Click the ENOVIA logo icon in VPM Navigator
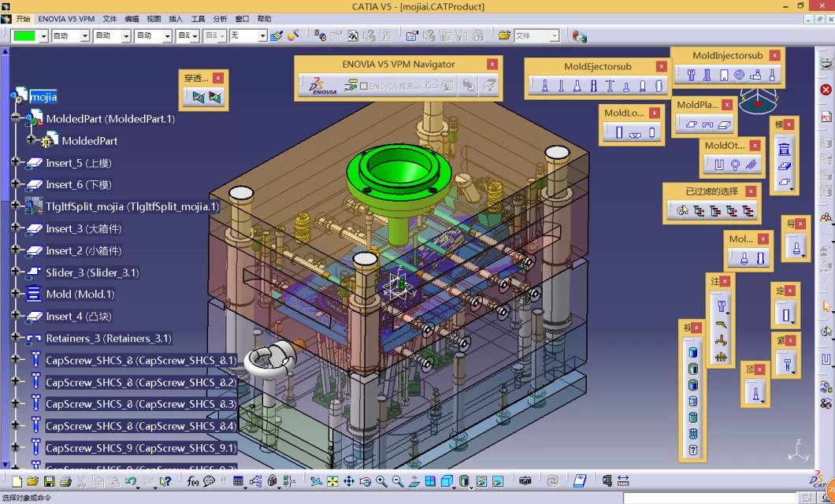 323,85
